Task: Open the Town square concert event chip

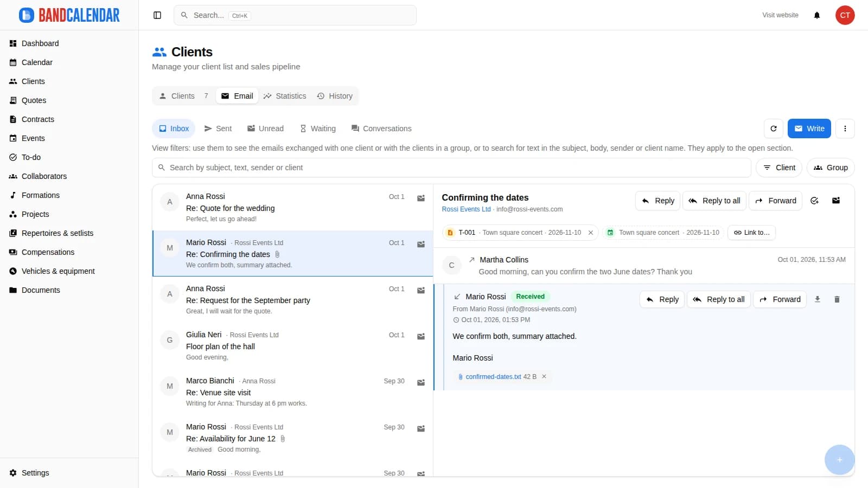Action: click(663, 233)
